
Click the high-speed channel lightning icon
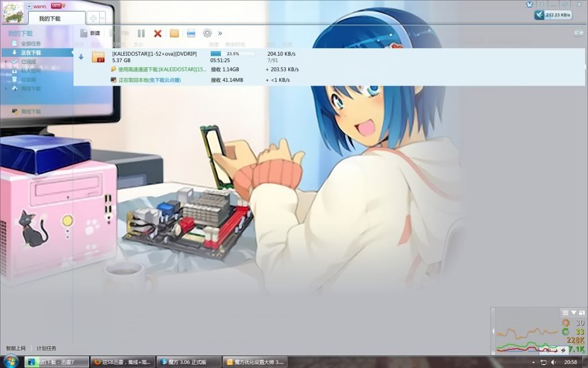coord(114,69)
